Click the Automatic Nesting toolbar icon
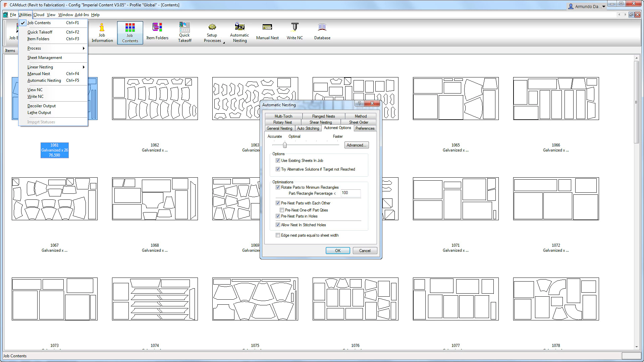The height and width of the screenshot is (362, 644). pos(239,33)
